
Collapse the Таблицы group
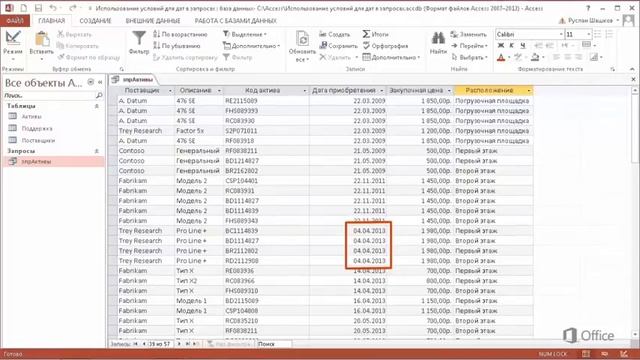[97, 106]
